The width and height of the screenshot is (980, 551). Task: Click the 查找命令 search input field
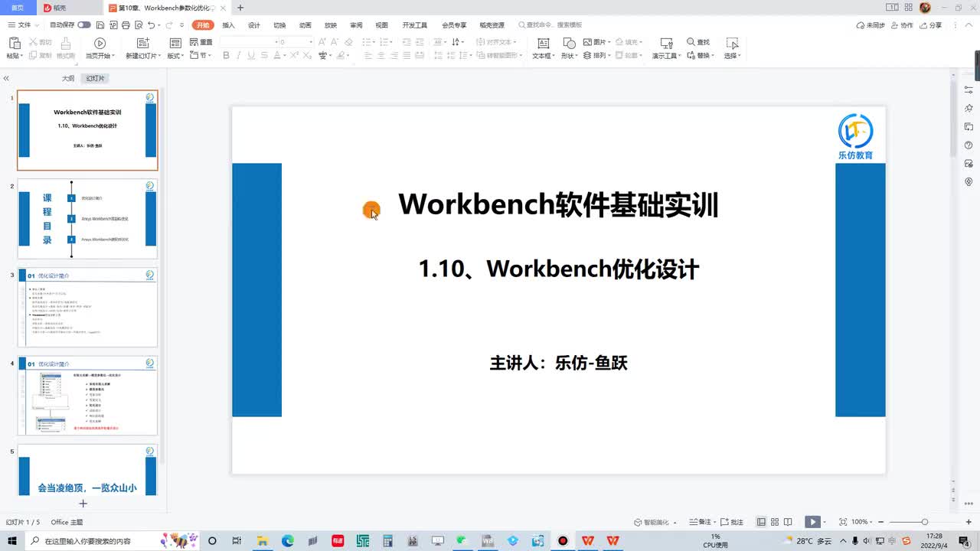point(551,25)
